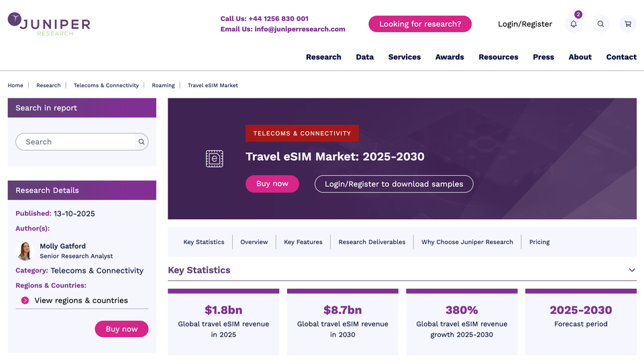
Task: Expand View regions & countries
Action: 81,300
